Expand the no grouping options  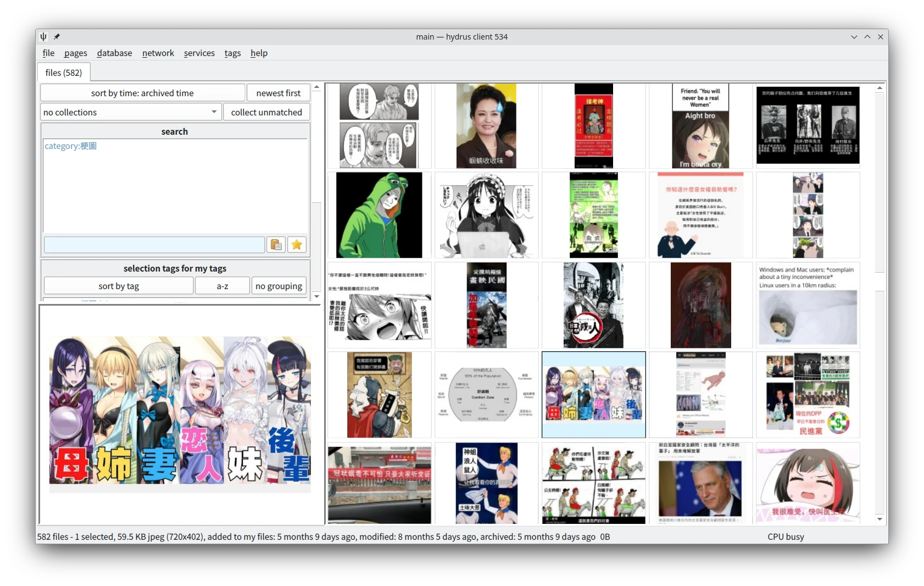tap(279, 286)
